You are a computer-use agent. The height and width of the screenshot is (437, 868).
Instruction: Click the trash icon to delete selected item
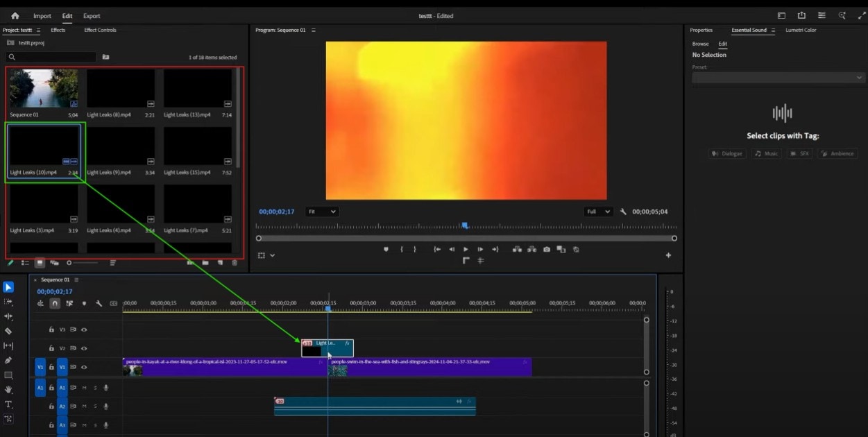click(x=235, y=262)
